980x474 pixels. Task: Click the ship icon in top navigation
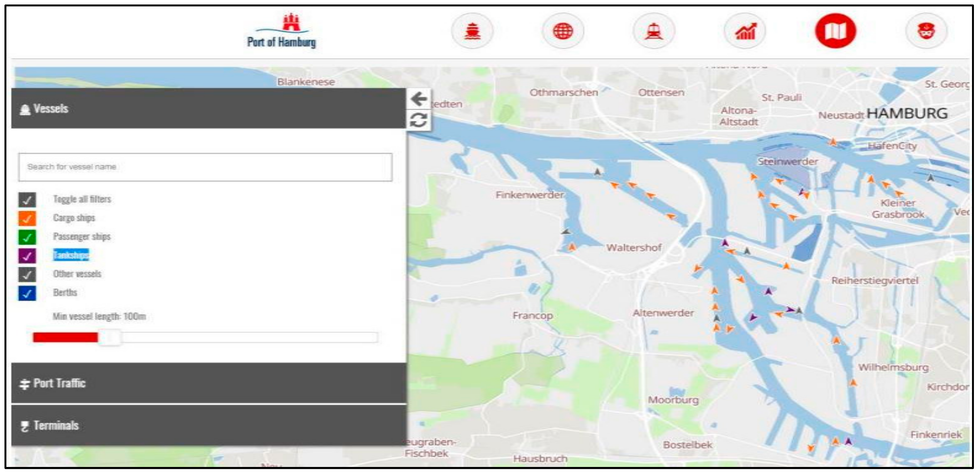pos(472,31)
